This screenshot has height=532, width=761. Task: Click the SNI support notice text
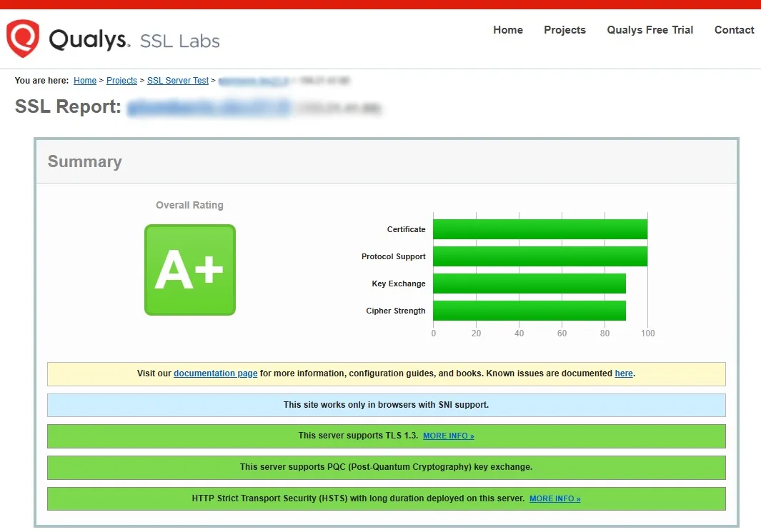[387, 405]
